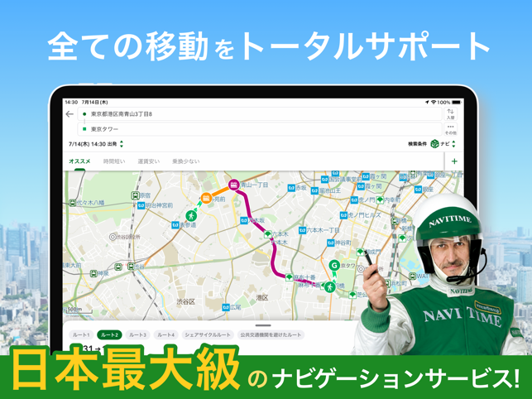Screen dimensions: 532x399
Task: Choose the シェアサイクルルート chip
Action: pyautogui.click(x=208, y=334)
